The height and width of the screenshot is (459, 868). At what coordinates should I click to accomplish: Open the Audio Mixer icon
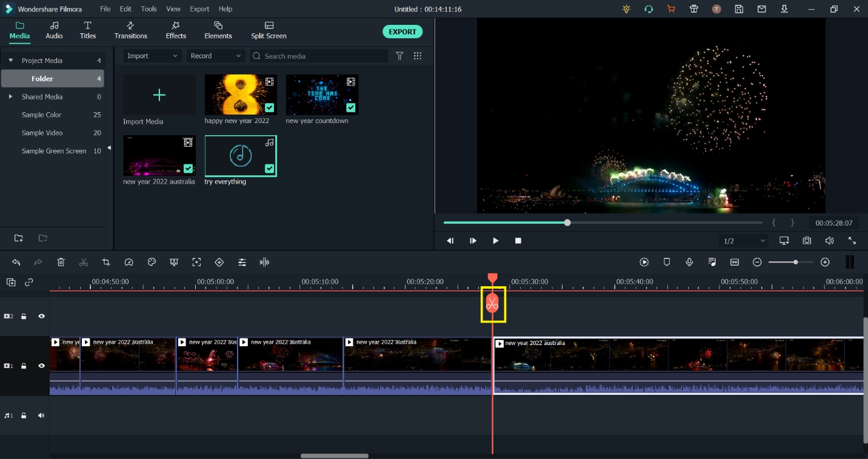pos(712,262)
